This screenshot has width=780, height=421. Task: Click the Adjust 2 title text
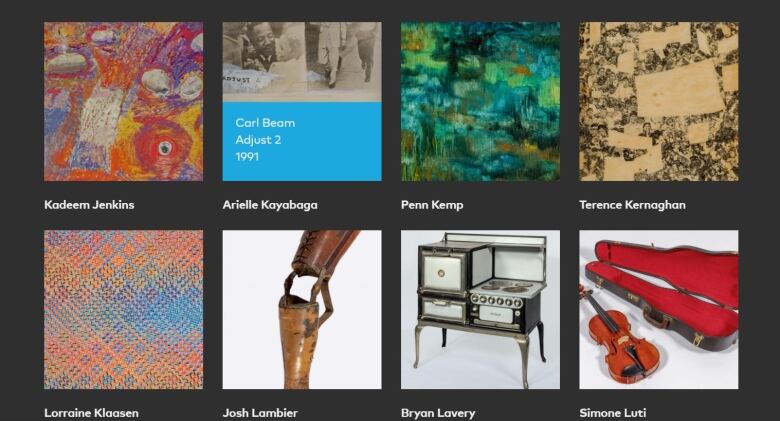(x=258, y=140)
